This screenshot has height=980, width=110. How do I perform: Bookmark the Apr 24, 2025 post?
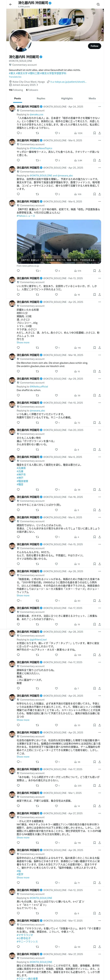(x=94, y=133)
